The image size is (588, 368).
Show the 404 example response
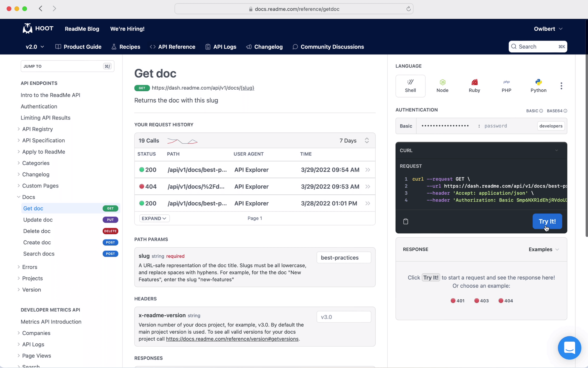[505, 301]
